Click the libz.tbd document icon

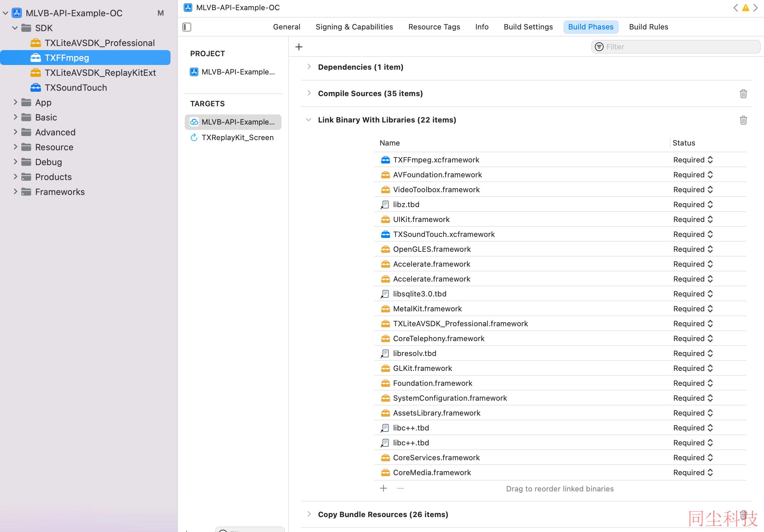[385, 204]
